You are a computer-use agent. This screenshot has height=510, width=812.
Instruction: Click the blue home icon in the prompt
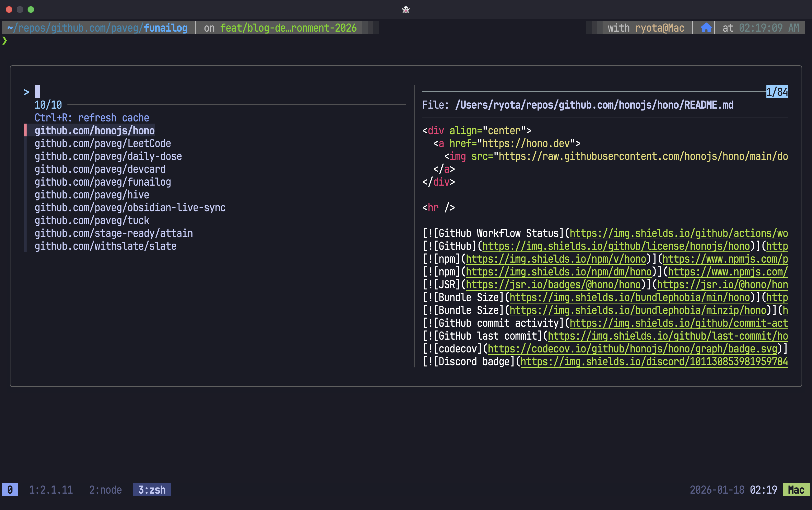pos(706,28)
